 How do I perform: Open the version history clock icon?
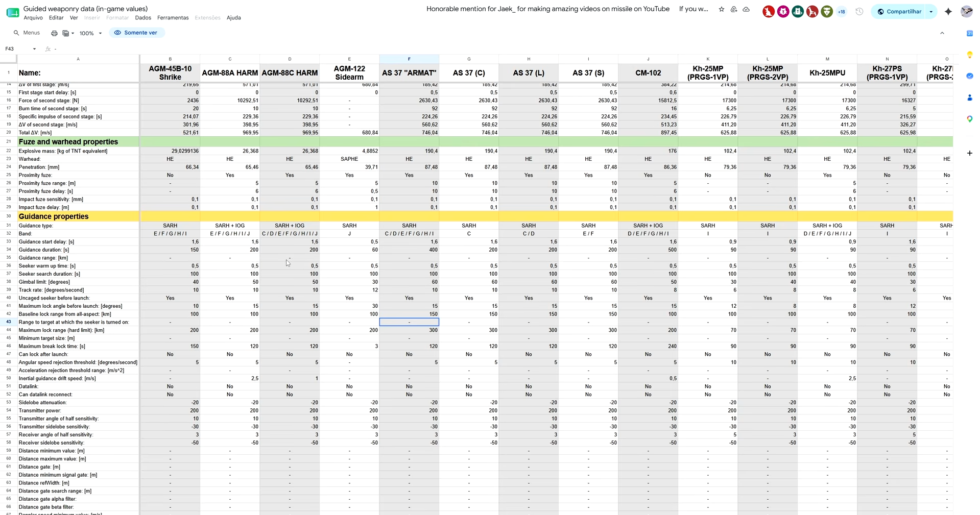tap(859, 12)
